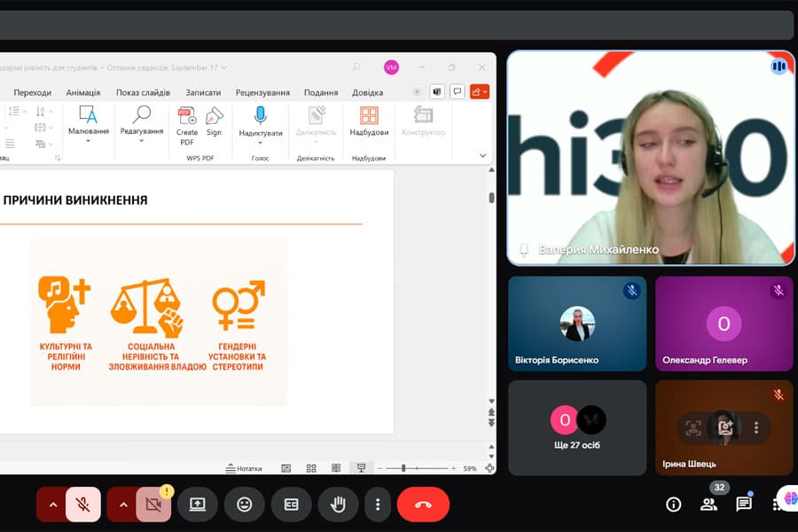798x532 pixels.
Task: Collapse the PowerPoint ribbon chevron
Action: coord(483,155)
